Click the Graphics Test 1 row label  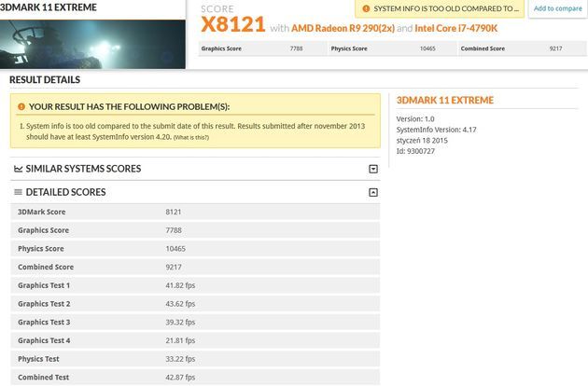click(x=44, y=285)
